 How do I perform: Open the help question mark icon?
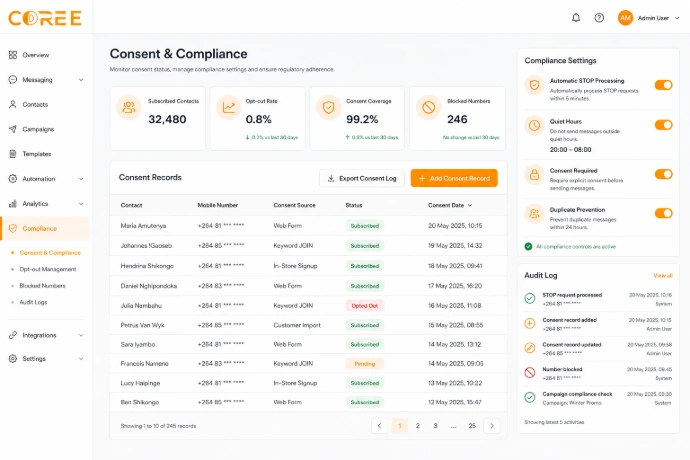click(x=599, y=18)
